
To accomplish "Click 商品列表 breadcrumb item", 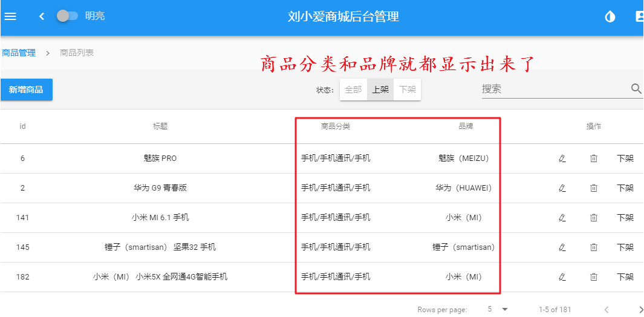I will (77, 53).
